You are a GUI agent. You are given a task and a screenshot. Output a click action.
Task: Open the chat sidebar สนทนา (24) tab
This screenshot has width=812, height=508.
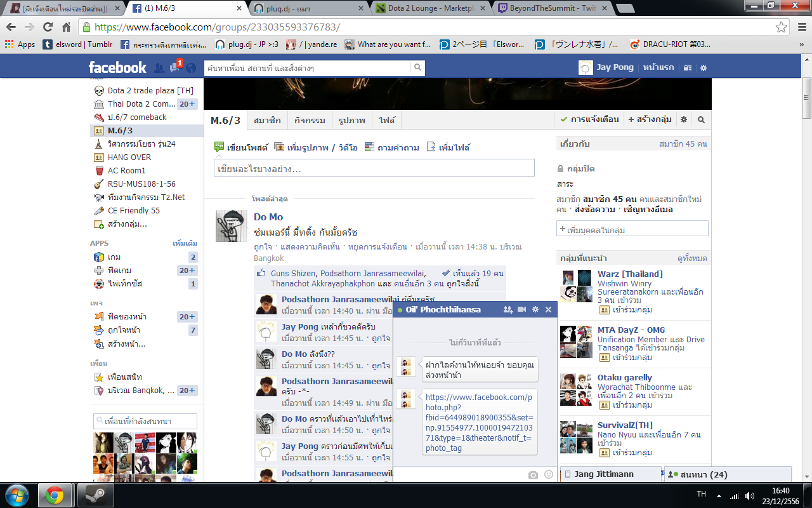click(727, 474)
